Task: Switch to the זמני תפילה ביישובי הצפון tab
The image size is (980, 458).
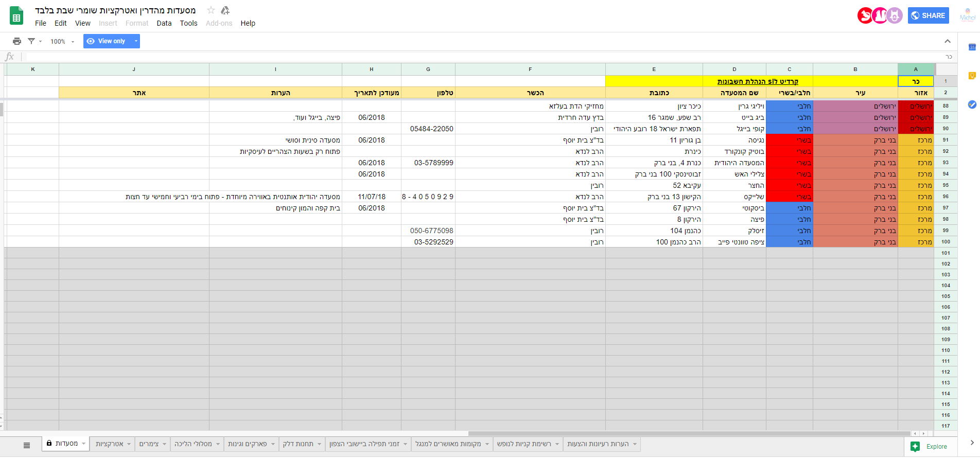Action: pyautogui.click(x=364, y=444)
